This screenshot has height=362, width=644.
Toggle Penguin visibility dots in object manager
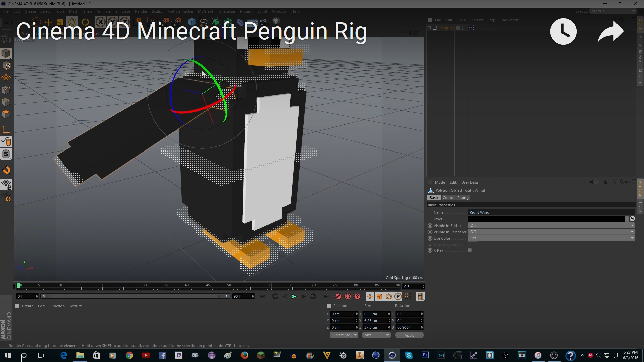pos(463,28)
